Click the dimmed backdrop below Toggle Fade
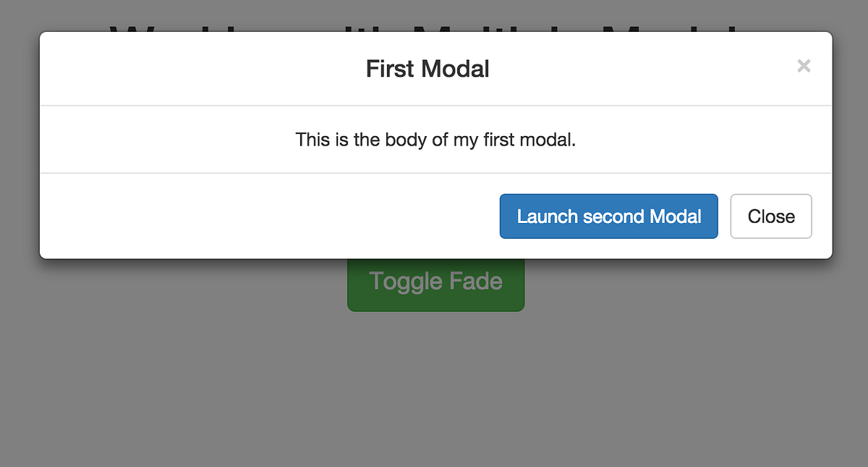Screen dimensions: 868x467 435,391
